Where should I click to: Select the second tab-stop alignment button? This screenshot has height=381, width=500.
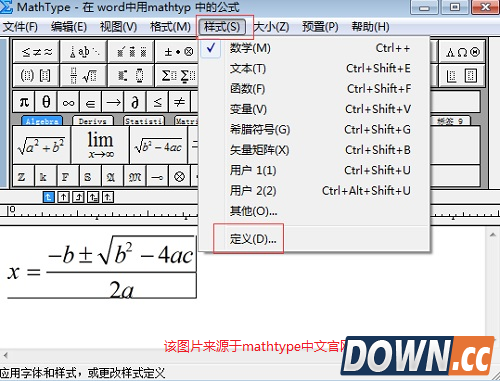click(x=63, y=197)
